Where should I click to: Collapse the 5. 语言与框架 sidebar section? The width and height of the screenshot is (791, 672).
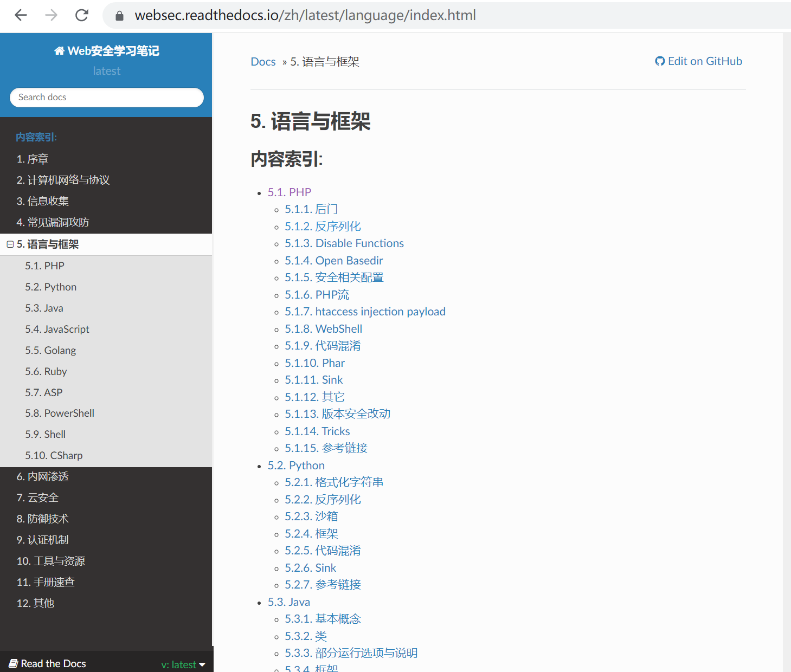(10, 244)
